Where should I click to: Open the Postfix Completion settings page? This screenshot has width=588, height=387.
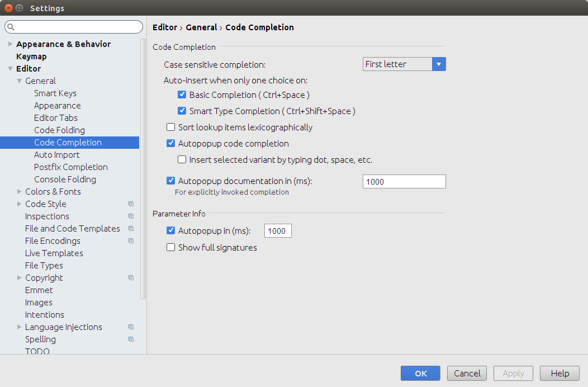point(70,167)
